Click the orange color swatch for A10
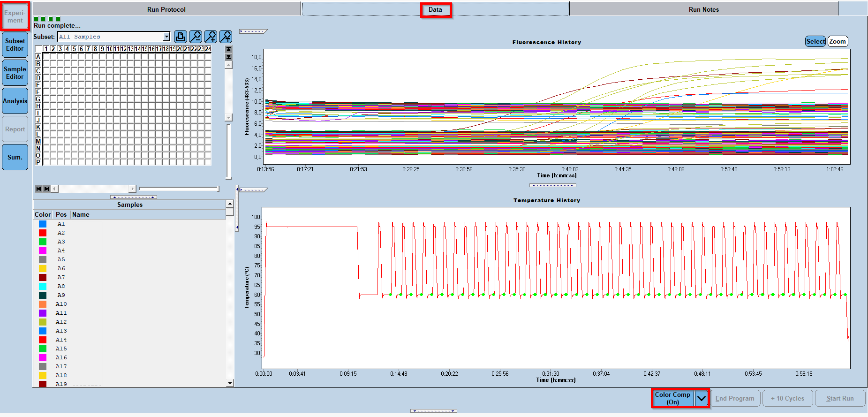The width and height of the screenshot is (868, 417). point(43,304)
